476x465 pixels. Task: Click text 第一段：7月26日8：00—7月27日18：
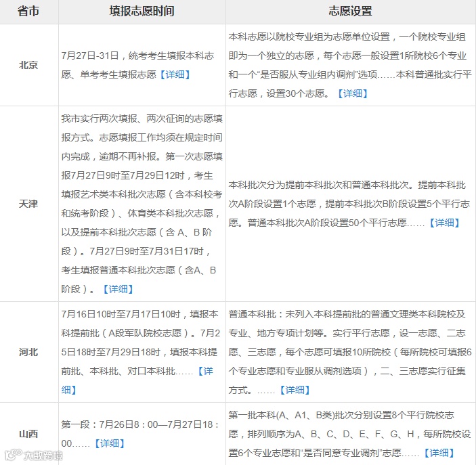point(140,424)
